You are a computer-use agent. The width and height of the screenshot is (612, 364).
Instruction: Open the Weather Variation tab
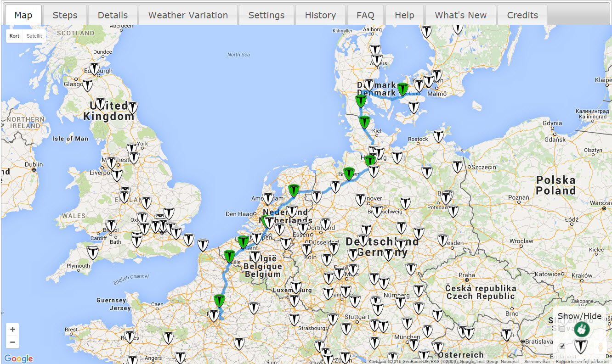point(188,15)
